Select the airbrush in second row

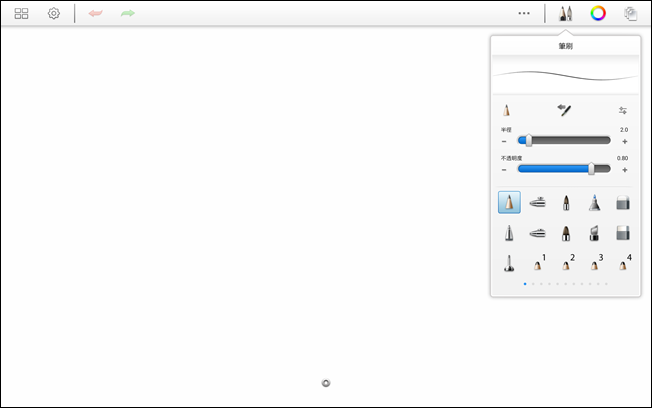537,233
